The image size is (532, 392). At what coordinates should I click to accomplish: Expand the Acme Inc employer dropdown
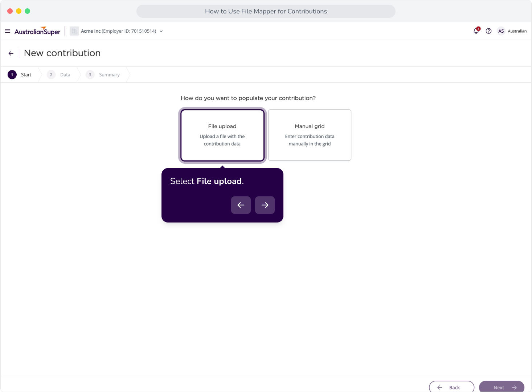tap(161, 31)
